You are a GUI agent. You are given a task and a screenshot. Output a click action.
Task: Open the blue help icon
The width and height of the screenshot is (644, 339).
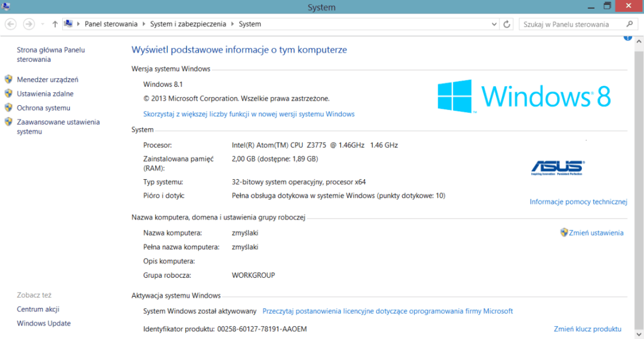click(628, 38)
